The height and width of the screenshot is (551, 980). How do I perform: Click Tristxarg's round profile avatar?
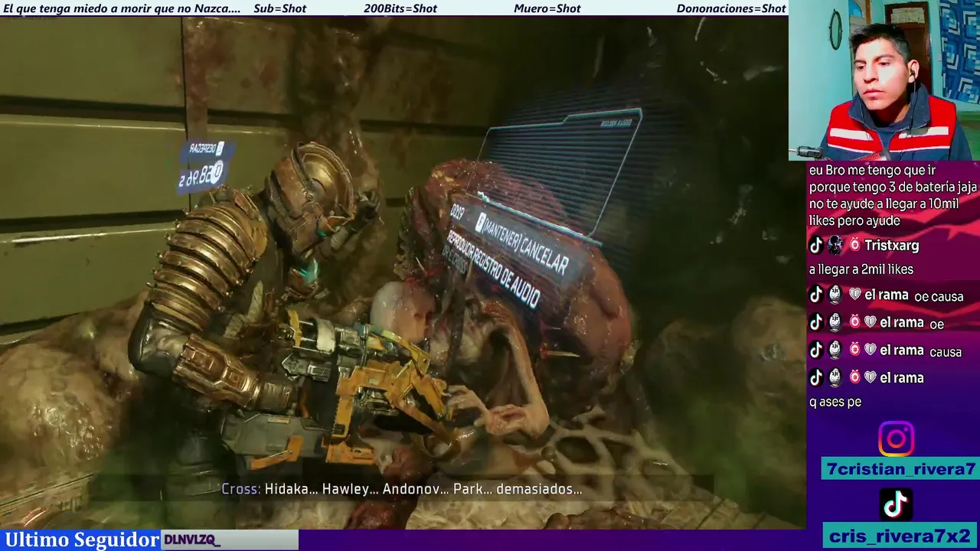tap(835, 246)
